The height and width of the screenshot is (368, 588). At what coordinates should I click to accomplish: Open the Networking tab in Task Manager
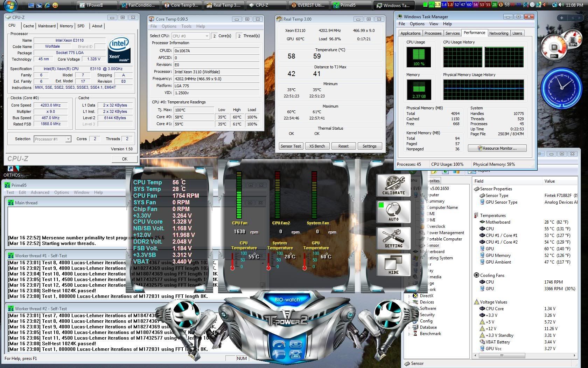pyautogui.click(x=498, y=33)
